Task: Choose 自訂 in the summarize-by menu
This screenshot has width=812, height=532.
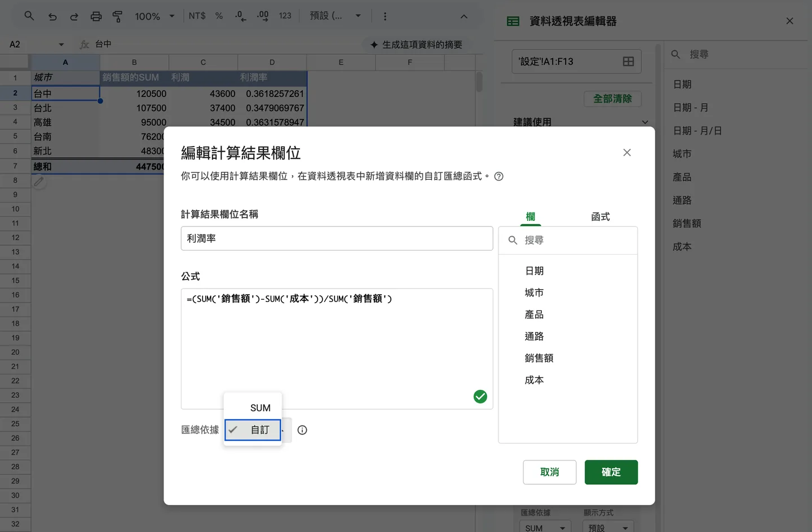Action: coord(253,430)
